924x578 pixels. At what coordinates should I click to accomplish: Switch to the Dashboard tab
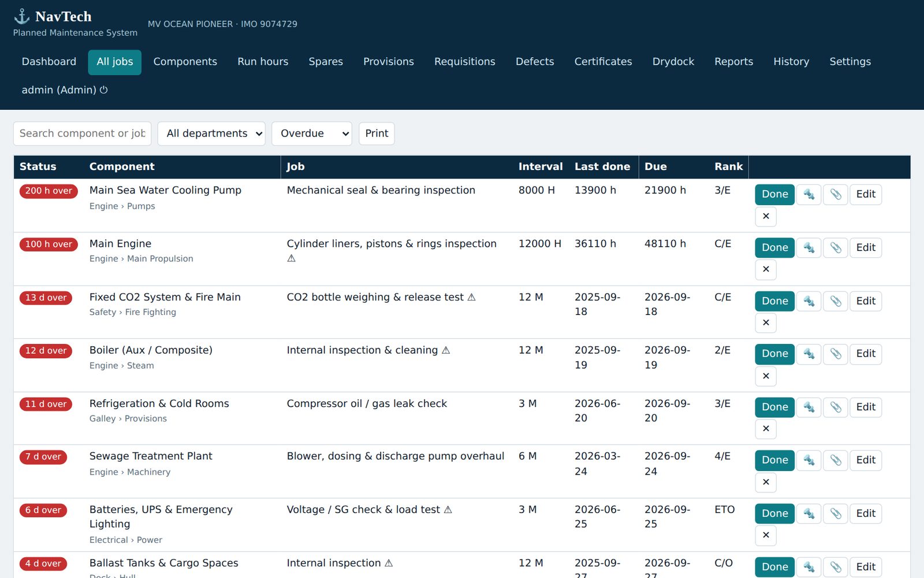pyautogui.click(x=49, y=62)
